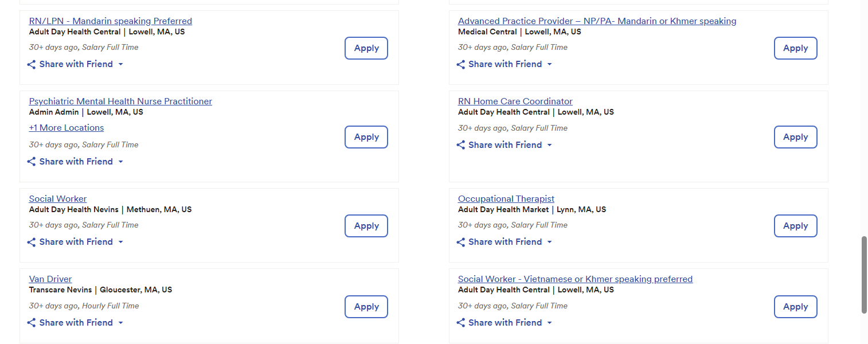Click share icon on Methuen Social Worker job
Screen dimensions: 868x344
tap(32, 243)
